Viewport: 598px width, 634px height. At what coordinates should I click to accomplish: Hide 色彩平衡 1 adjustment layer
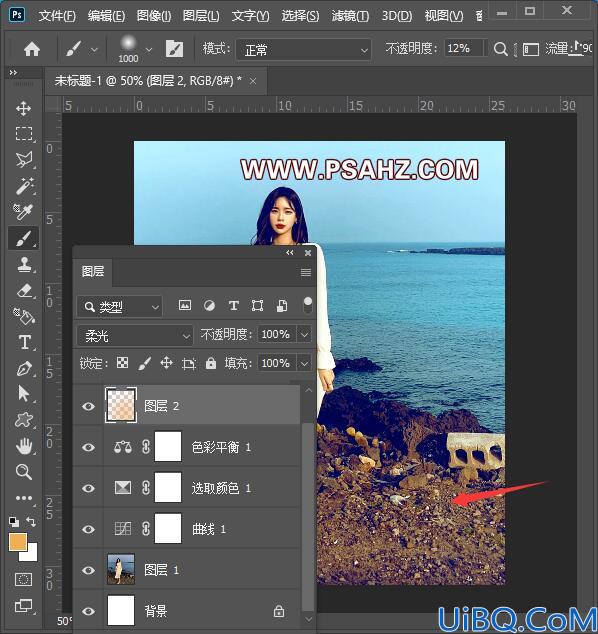[x=89, y=447]
